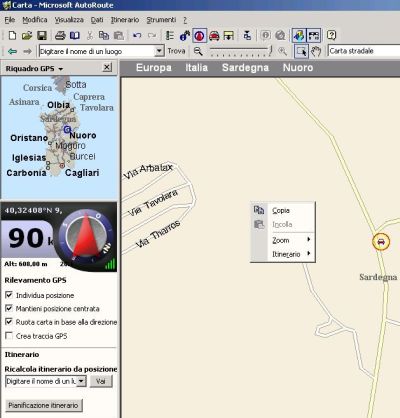Toggle the colored map data toolbar icon
Image resolution: width=400 pixels, height=418 pixels.
(x=299, y=35)
